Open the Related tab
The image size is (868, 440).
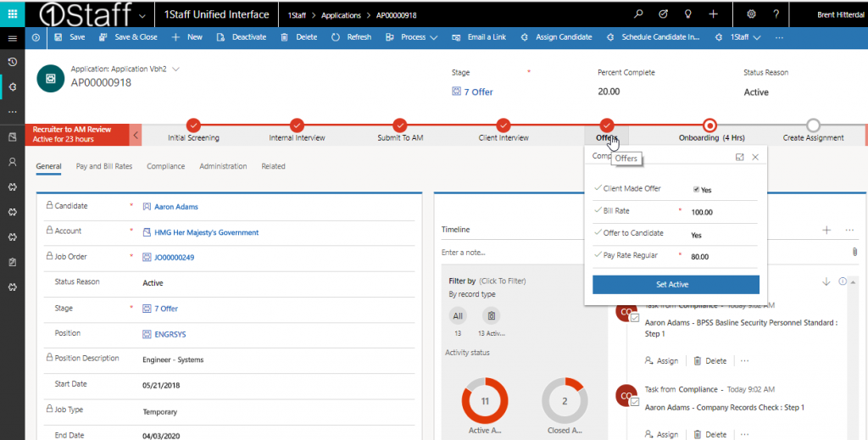pos(273,166)
